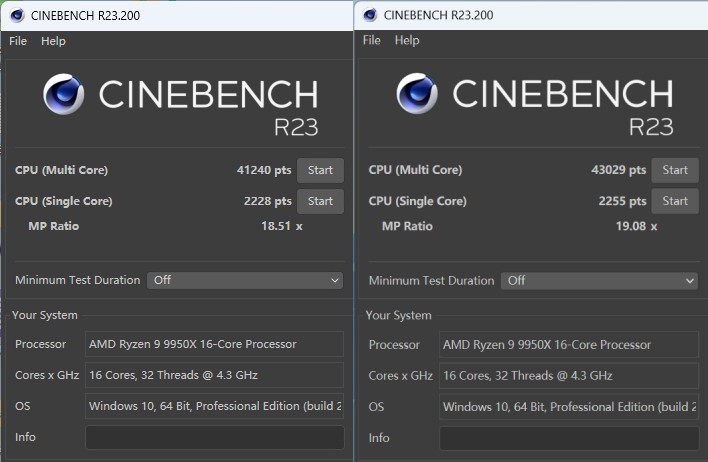This screenshot has width=708, height=462.
Task: Click the empty Info field in the 41240 pts window
Action: (214, 437)
